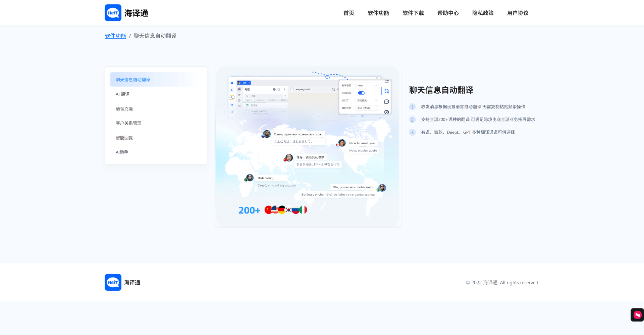Click the text 支持全球200+语种的翻译

coord(445,119)
